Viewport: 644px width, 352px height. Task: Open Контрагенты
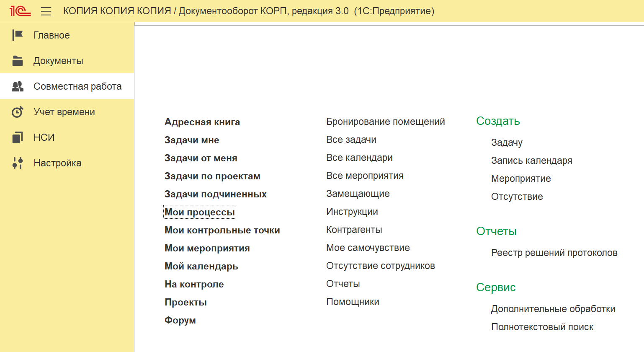pyautogui.click(x=354, y=230)
